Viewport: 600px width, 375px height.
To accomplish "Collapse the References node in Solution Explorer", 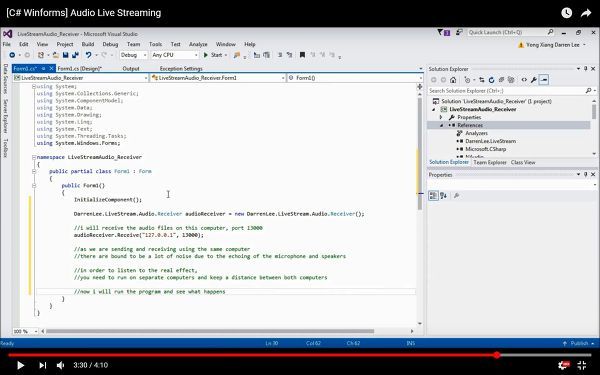I will [441, 125].
